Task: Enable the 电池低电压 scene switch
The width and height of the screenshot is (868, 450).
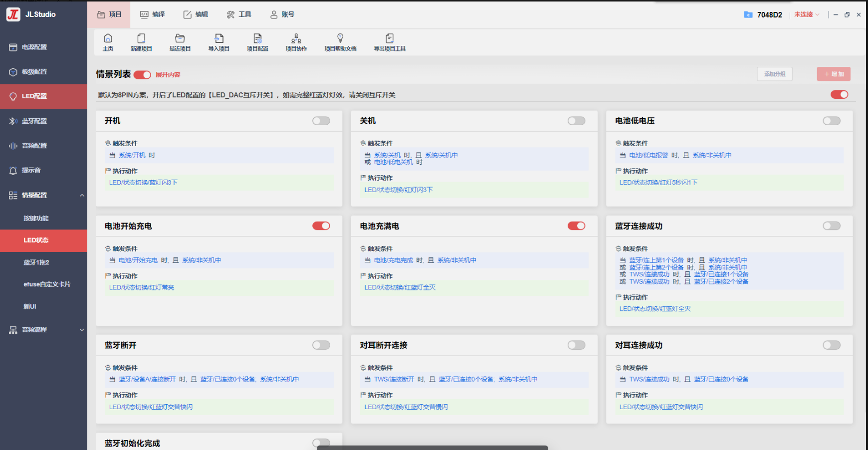Action: click(x=832, y=121)
